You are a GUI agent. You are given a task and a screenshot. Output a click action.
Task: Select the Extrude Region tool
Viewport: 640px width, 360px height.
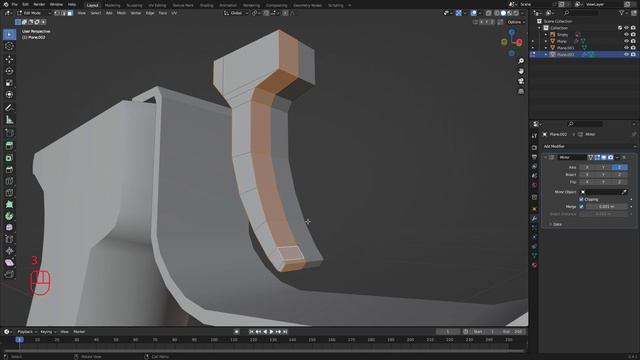tap(9, 133)
